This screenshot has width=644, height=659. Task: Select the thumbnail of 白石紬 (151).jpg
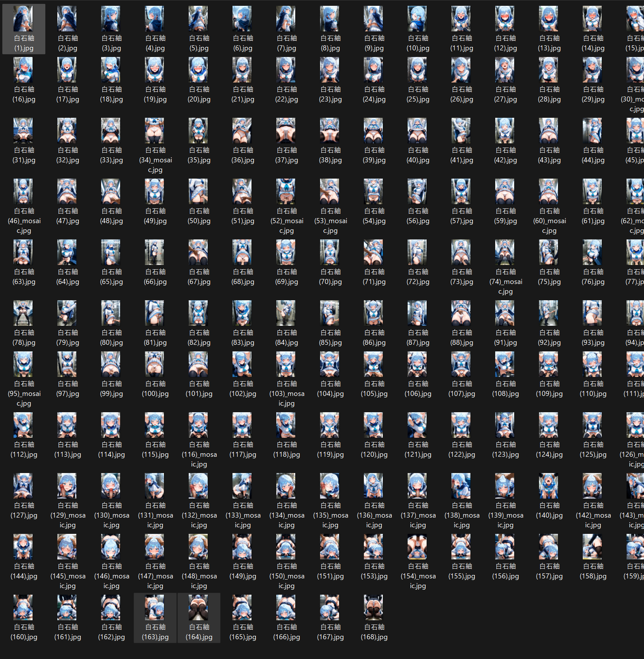tap(330, 547)
